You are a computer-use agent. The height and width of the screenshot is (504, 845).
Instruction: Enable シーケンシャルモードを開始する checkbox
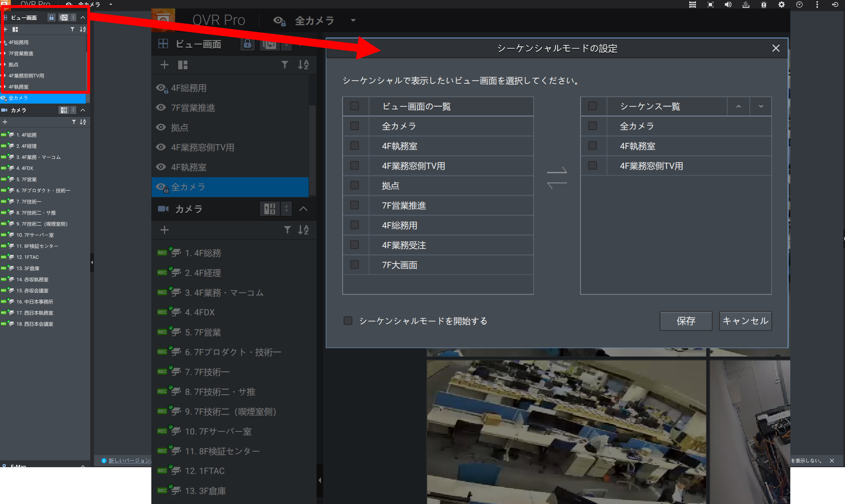[348, 321]
